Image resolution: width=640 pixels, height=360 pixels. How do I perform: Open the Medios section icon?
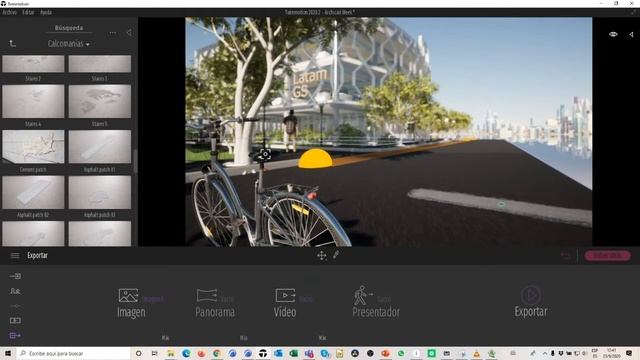pos(15,320)
